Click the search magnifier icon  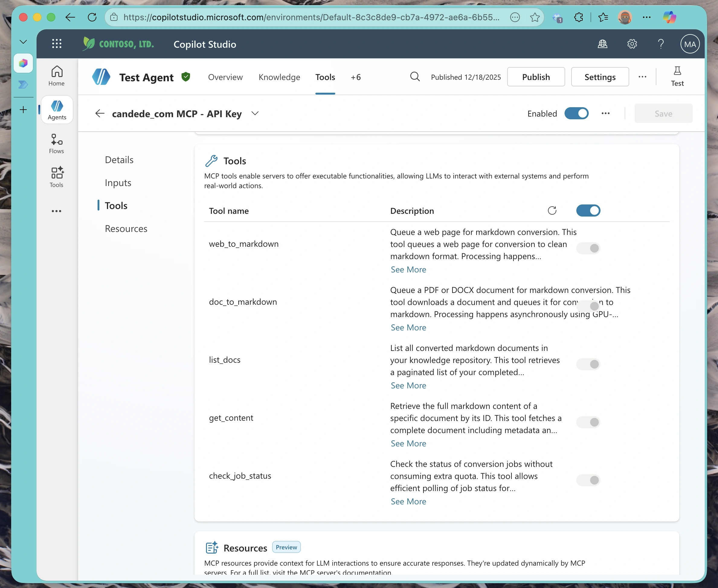(414, 76)
